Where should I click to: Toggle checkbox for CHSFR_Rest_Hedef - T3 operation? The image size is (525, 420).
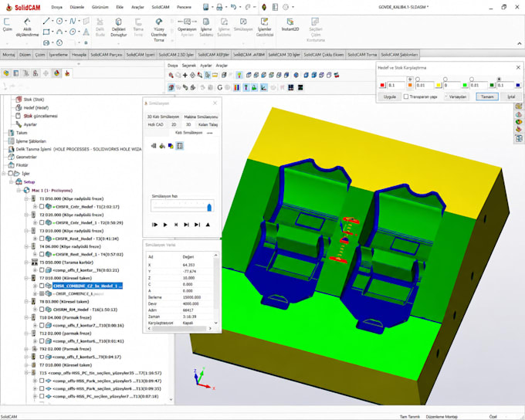click(x=42, y=239)
